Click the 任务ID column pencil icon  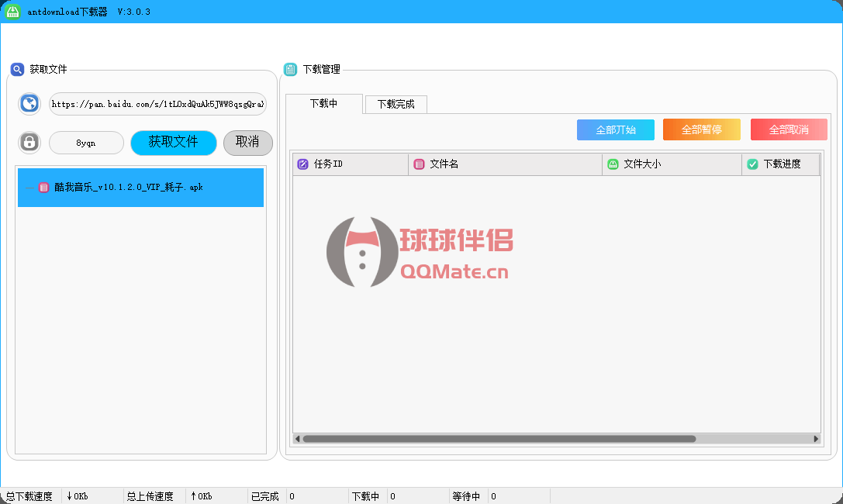point(303,164)
